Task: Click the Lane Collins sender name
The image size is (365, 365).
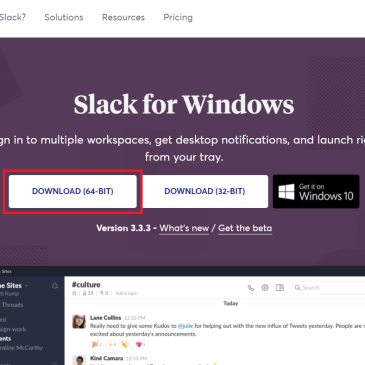Action: pyautogui.click(x=105, y=318)
